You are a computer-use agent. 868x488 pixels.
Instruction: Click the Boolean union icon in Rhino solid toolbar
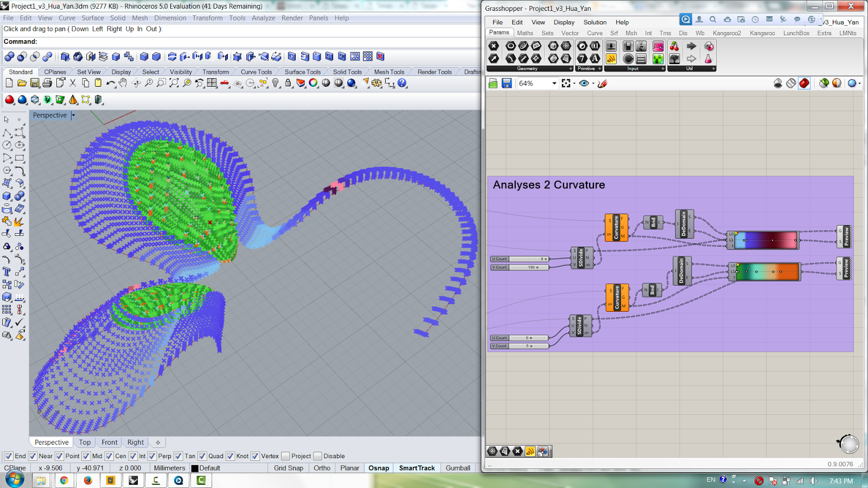pos(9,56)
